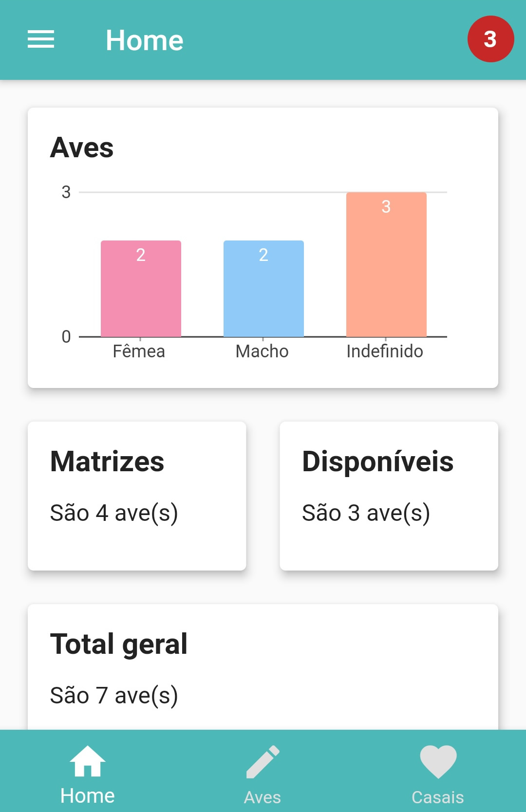Open the Total geral card
The height and width of the screenshot is (812, 526).
(263, 667)
